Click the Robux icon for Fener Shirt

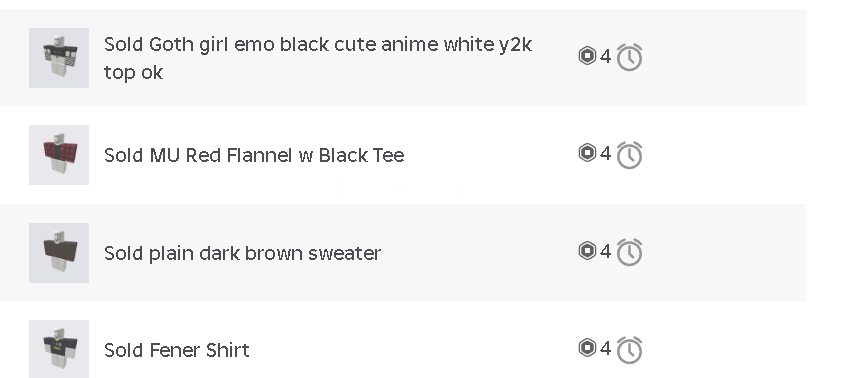(587, 347)
